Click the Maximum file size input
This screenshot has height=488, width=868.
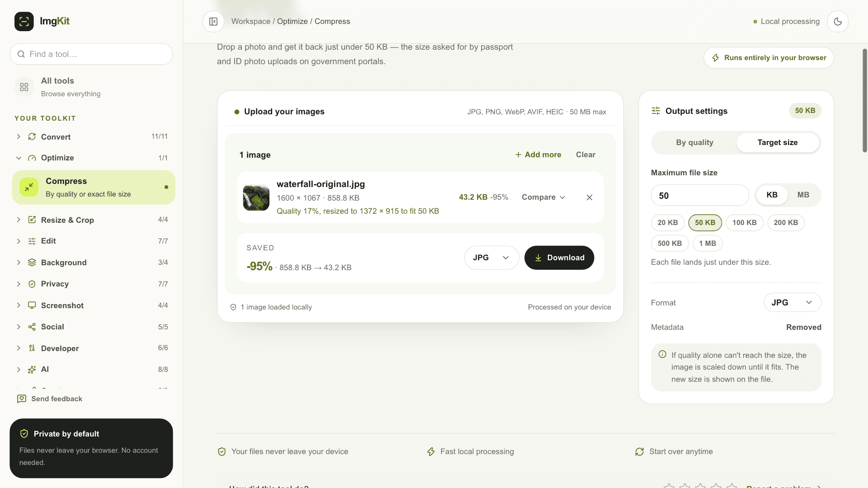[700, 195]
